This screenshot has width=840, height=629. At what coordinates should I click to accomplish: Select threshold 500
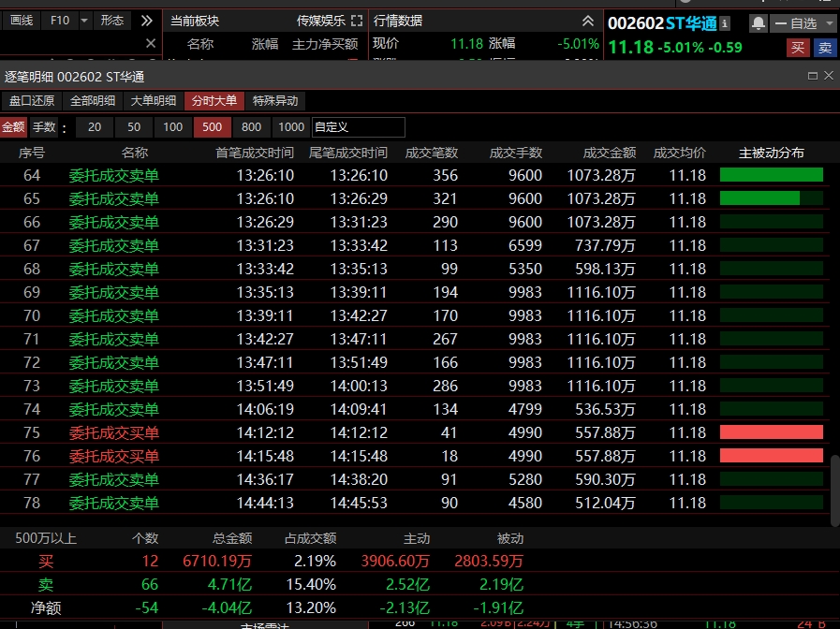tap(213, 127)
